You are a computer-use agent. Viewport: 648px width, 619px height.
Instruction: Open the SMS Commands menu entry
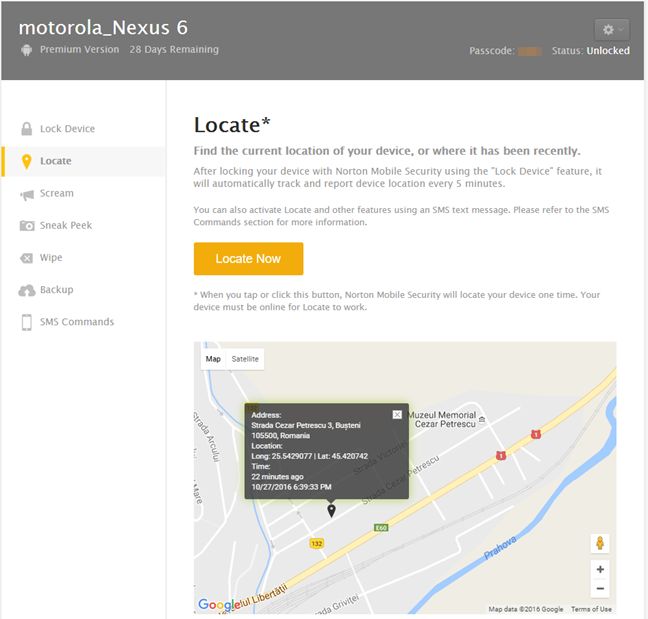tap(83, 322)
